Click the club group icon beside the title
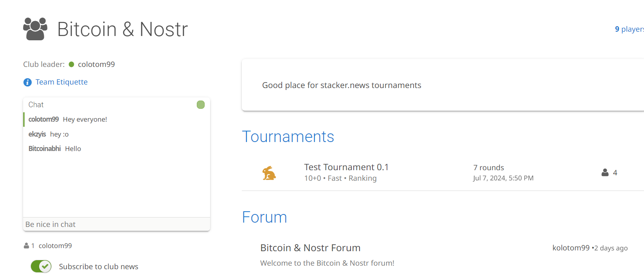The width and height of the screenshot is (644, 277). pos(35,29)
